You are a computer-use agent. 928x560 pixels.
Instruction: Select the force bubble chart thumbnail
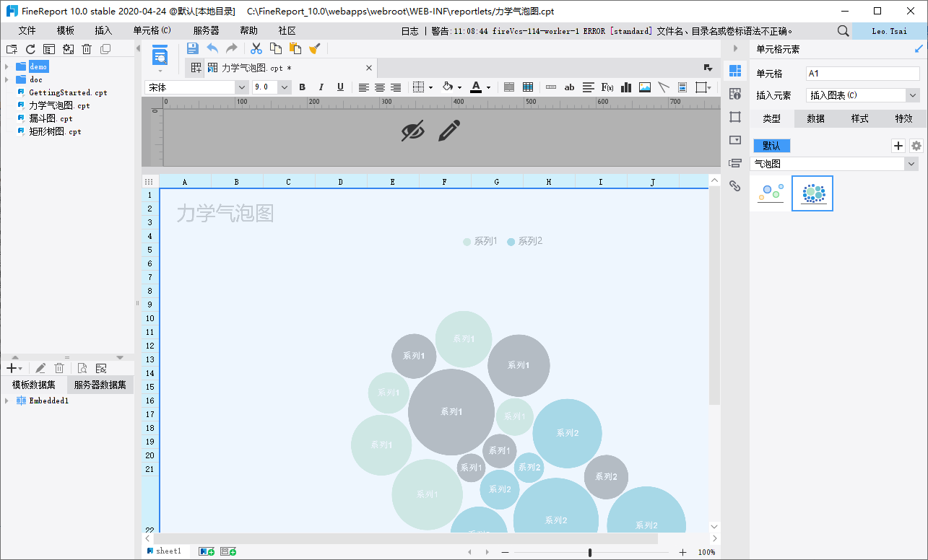tap(812, 193)
